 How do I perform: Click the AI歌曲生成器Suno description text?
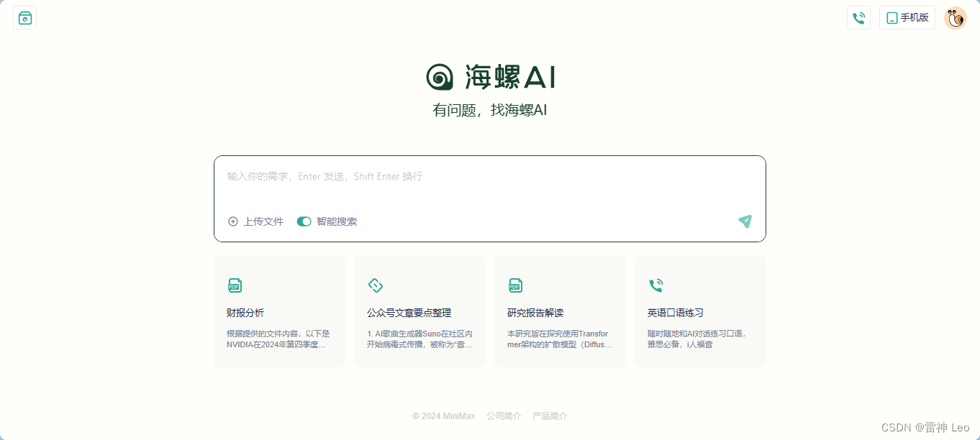pos(419,339)
